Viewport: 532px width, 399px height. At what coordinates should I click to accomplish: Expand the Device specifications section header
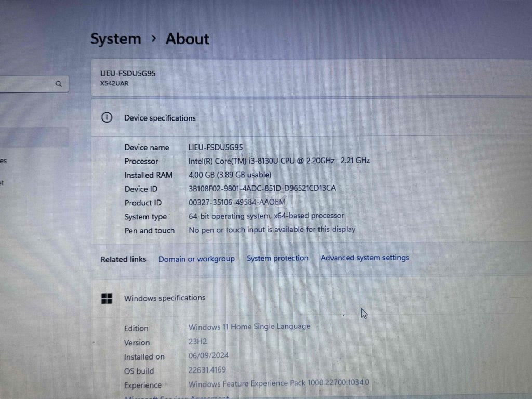coord(312,118)
